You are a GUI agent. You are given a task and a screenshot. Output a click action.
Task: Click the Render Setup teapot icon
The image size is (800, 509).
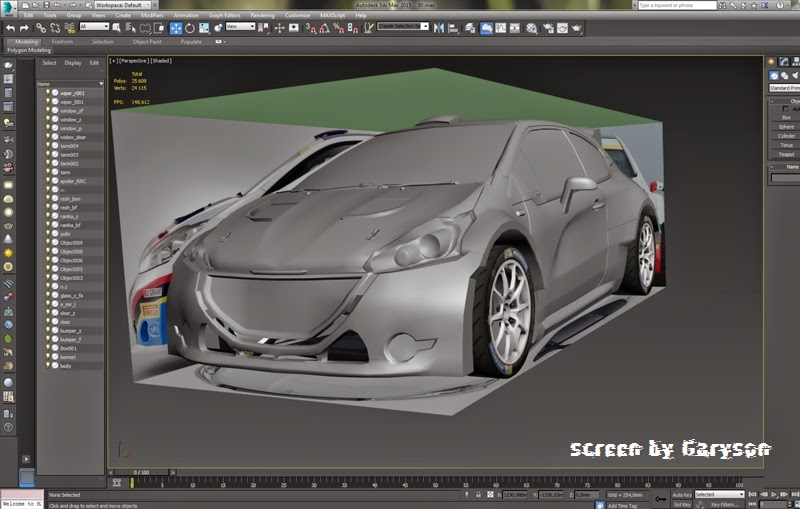(x=546, y=28)
